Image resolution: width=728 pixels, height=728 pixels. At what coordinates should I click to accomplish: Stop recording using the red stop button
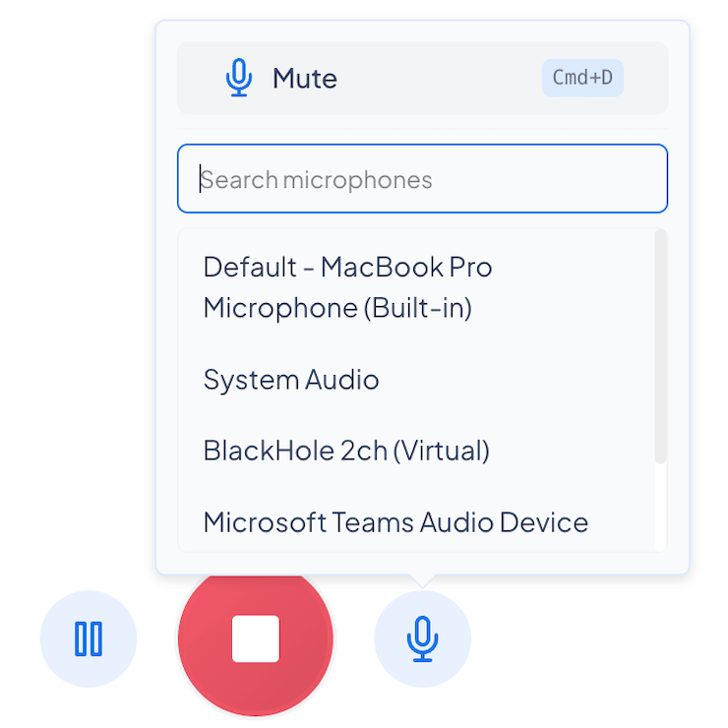pos(256,638)
